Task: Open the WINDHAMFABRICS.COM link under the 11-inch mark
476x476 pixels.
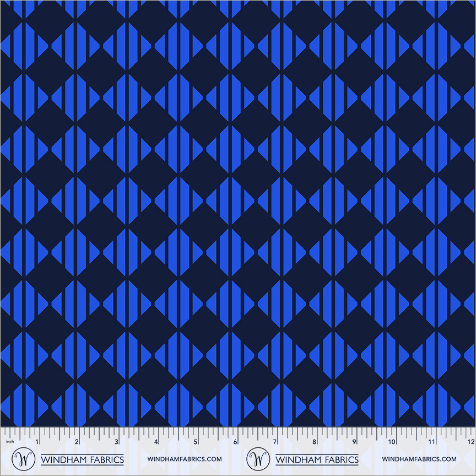Action: [x=419, y=459]
